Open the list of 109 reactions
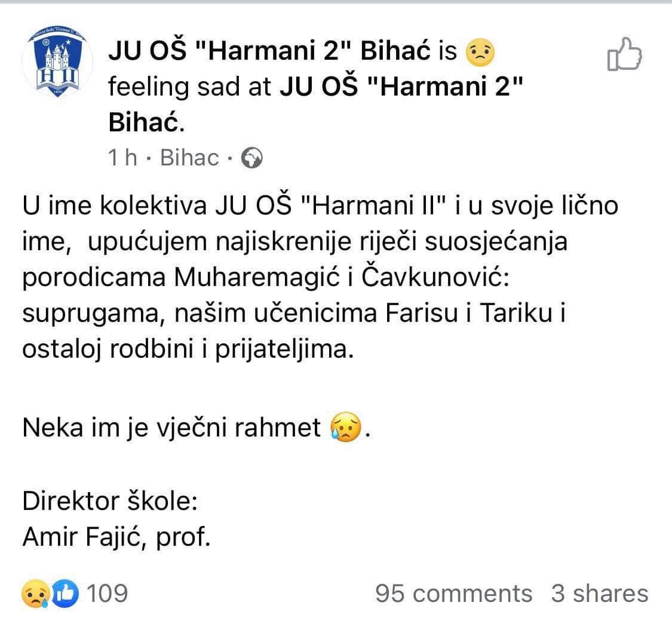The height and width of the screenshot is (627, 672). pyautogui.click(x=108, y=594)
